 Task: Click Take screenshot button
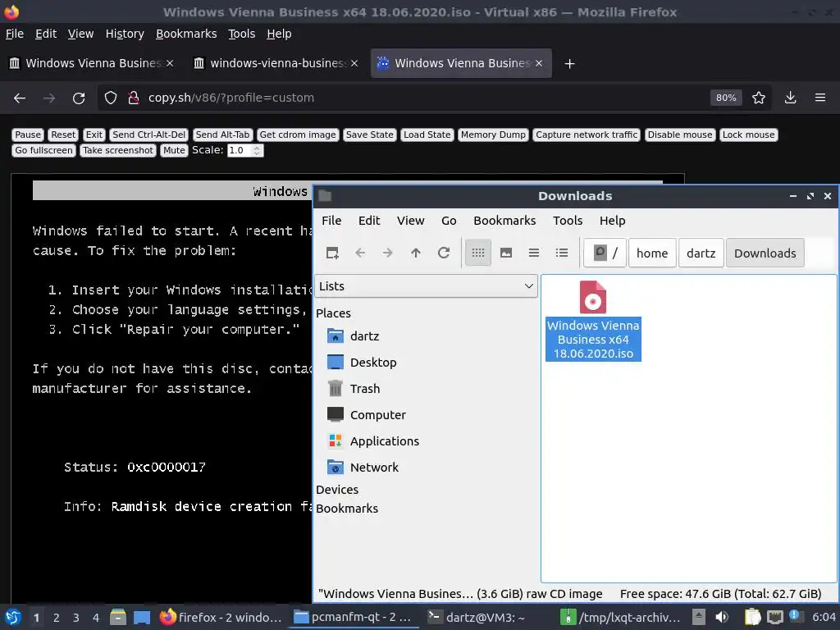(x=118, y=151)
